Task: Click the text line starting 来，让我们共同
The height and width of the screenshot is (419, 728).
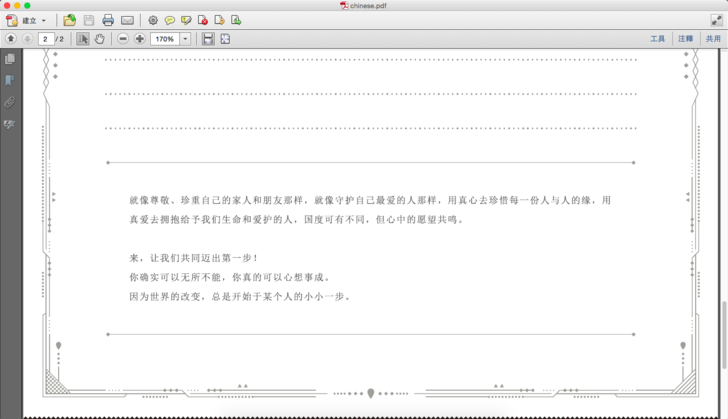Action: [193, 258]
